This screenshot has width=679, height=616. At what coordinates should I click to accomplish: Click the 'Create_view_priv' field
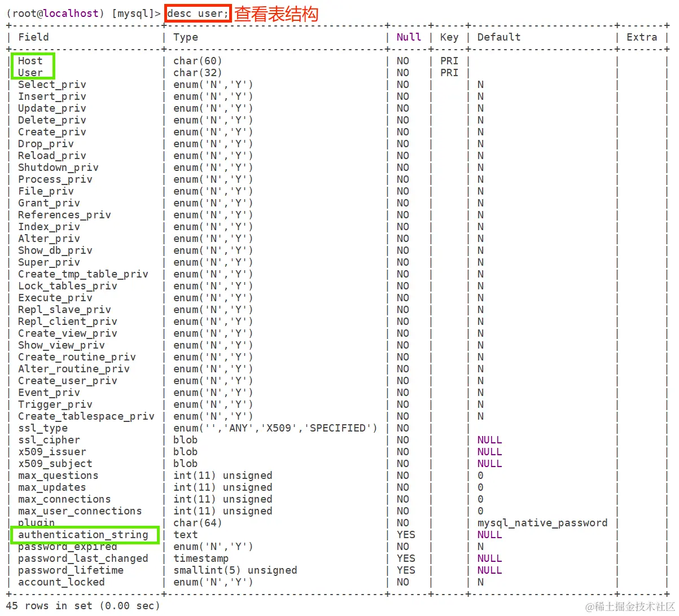click(x=68, y=333)
